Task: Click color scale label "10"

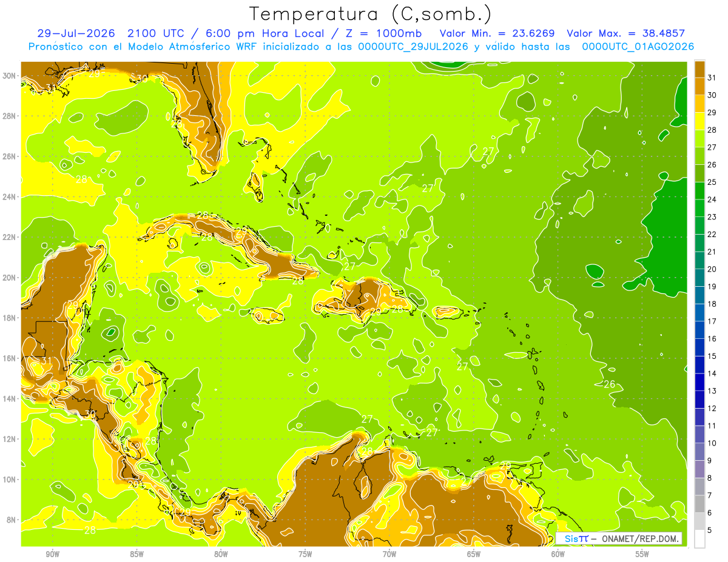Action: tap(712, 443)
